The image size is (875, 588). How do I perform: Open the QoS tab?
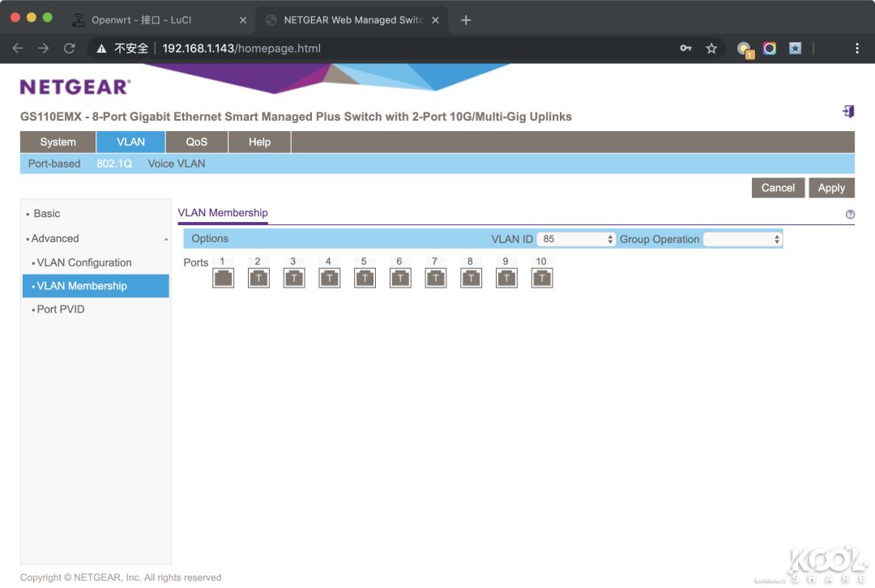(x=196, y=142)
